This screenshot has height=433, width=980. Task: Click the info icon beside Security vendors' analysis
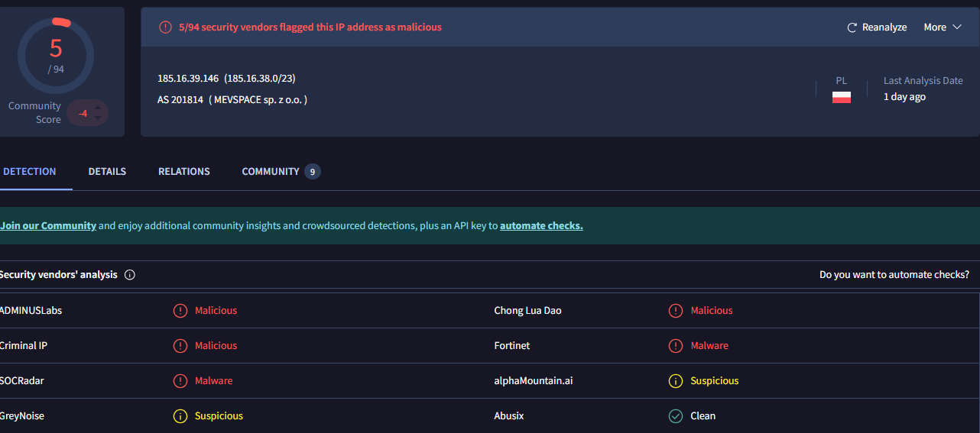(130, 275)
